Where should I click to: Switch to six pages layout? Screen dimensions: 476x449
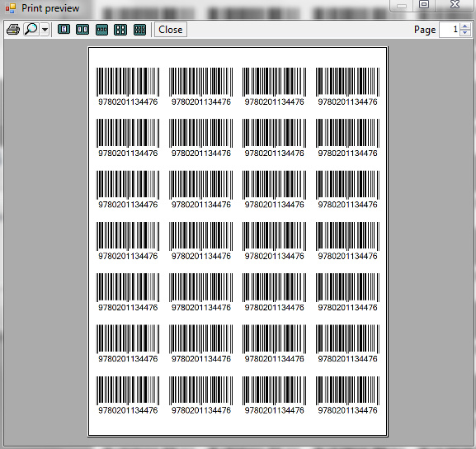tap(139, 30)
